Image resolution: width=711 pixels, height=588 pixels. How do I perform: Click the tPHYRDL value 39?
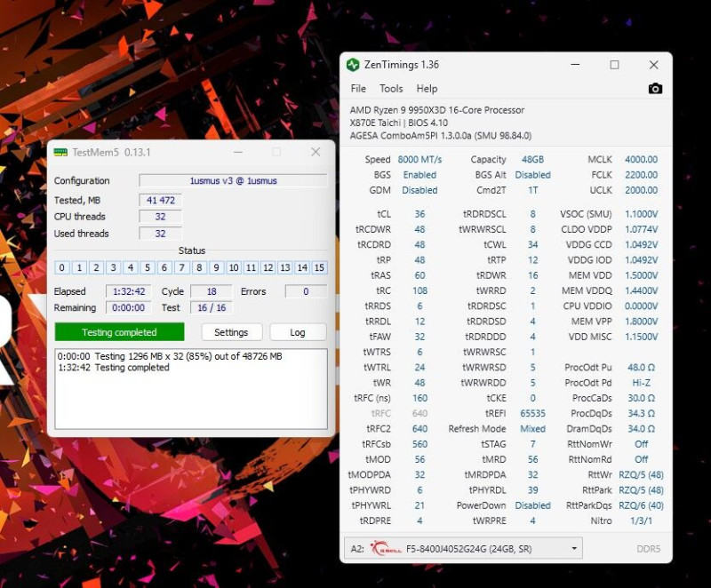click(x=532, y=490)
